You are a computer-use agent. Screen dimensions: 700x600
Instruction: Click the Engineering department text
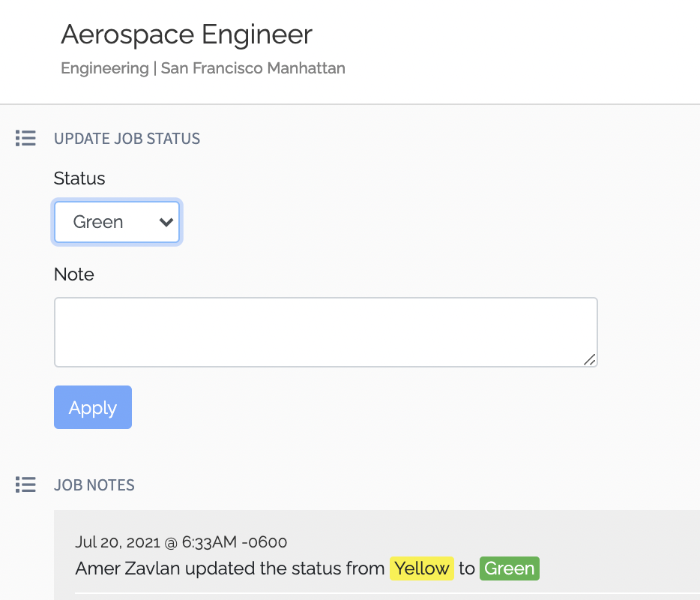105,68
